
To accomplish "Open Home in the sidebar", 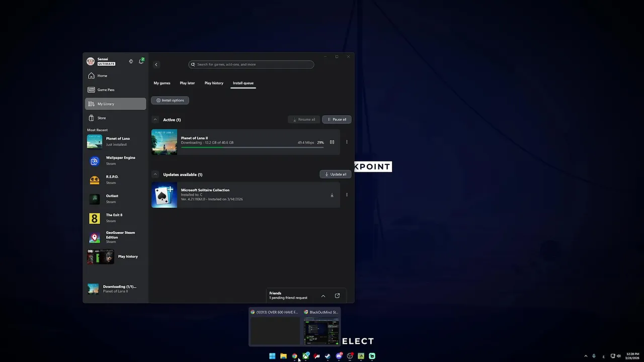I will pyautogui.click(x=116, y=75).
